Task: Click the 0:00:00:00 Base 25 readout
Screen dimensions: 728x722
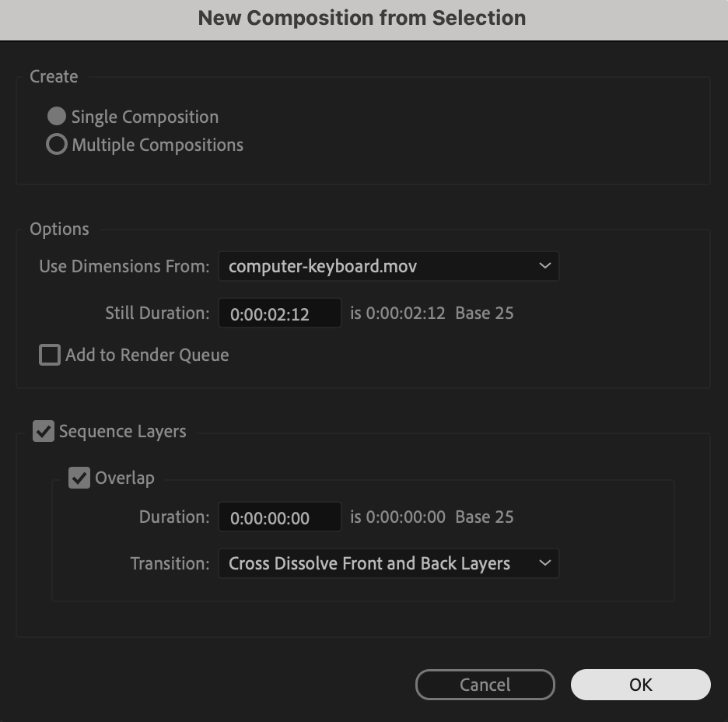Action: tap(432, 517)
